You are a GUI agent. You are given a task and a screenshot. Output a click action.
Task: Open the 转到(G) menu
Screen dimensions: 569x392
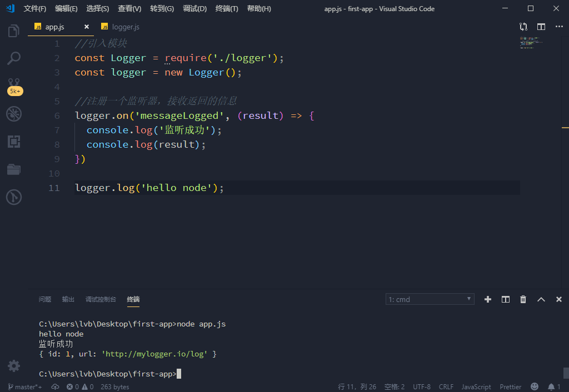point(162,9)
